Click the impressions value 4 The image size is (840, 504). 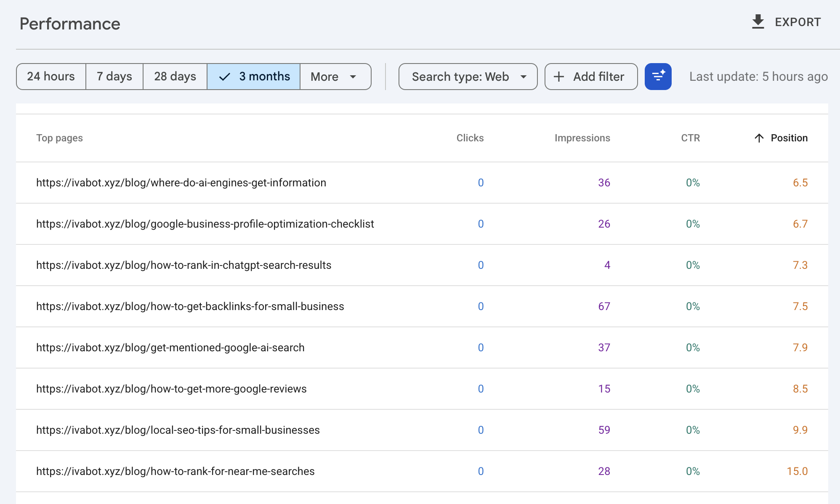pyautogui.click(x=607, y=265)
